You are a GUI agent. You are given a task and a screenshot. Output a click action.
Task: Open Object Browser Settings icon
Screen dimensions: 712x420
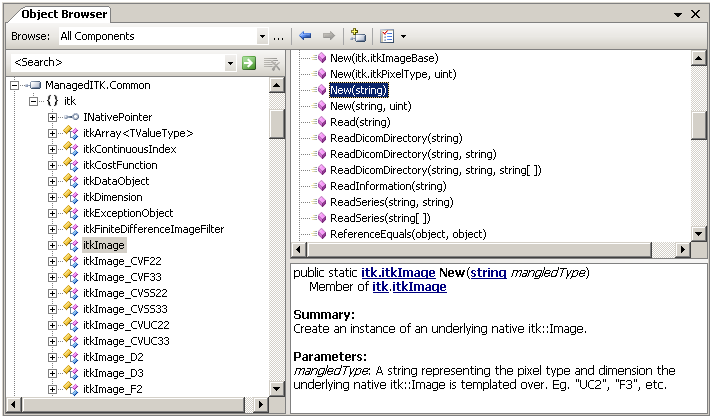click(x=387, y=36)
